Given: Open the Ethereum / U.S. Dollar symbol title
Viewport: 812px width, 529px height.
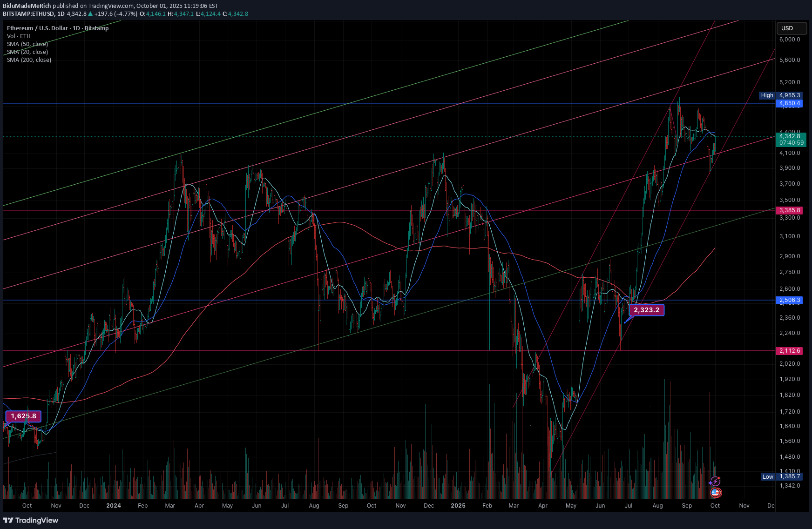Looking at the screenshot, I should pos(58,28).
